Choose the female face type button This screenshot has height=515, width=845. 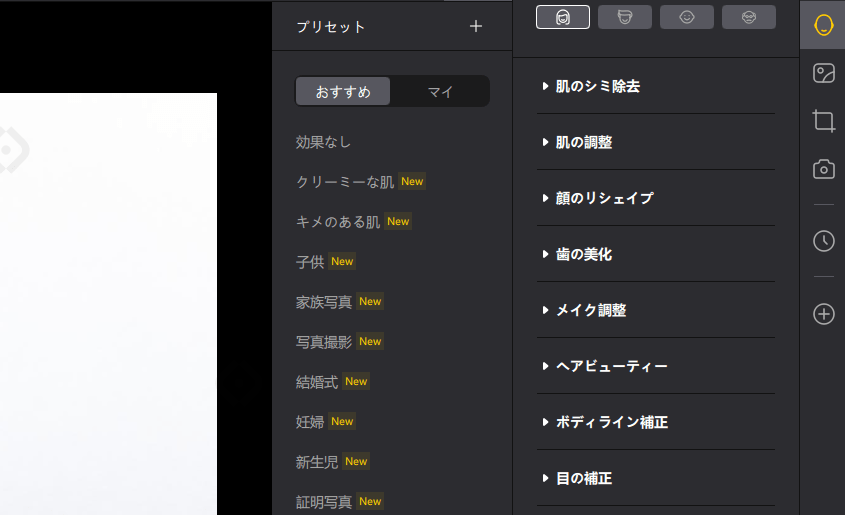(563, 17)
